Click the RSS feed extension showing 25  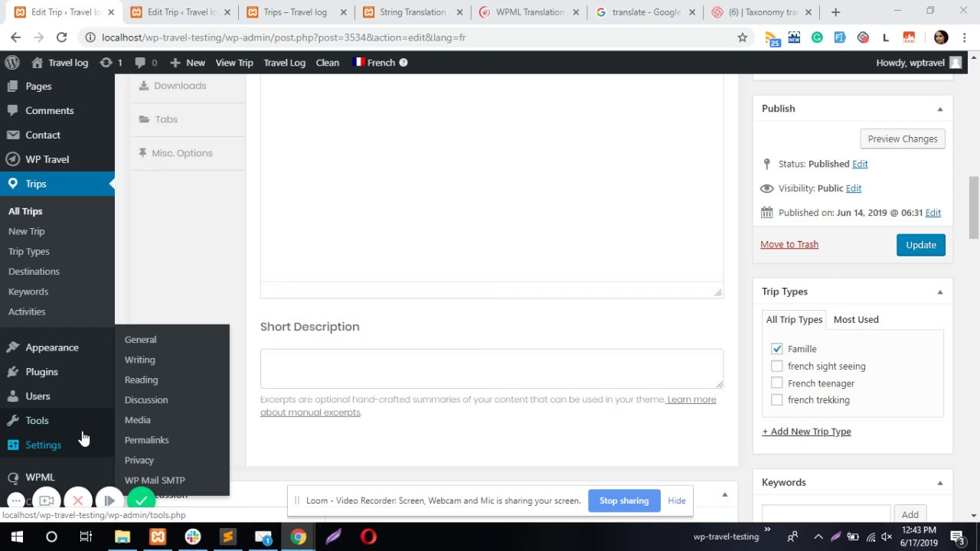tap(773, 38)
